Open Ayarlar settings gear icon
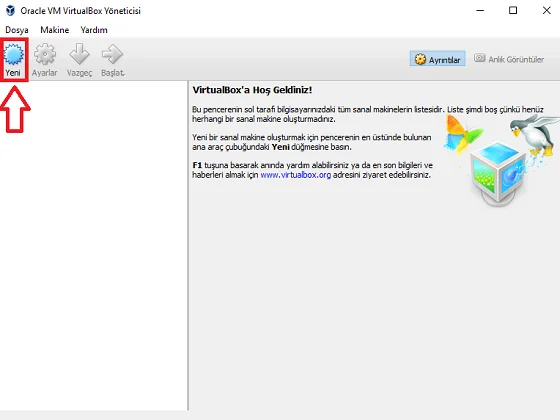Viewport: 560px width, 420px height. point(45,54)
